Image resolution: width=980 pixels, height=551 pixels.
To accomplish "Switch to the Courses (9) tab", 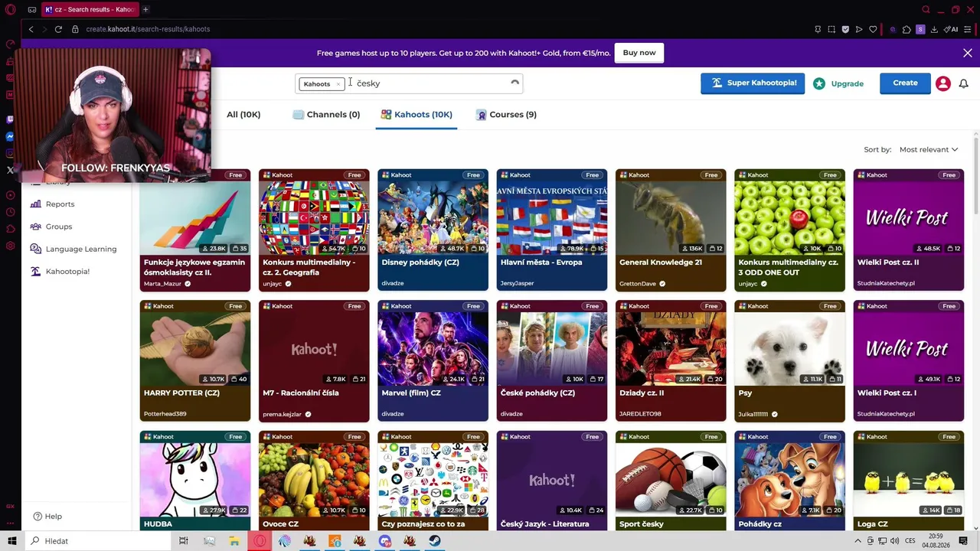I will pyautogui.click(x=506, y=115).
